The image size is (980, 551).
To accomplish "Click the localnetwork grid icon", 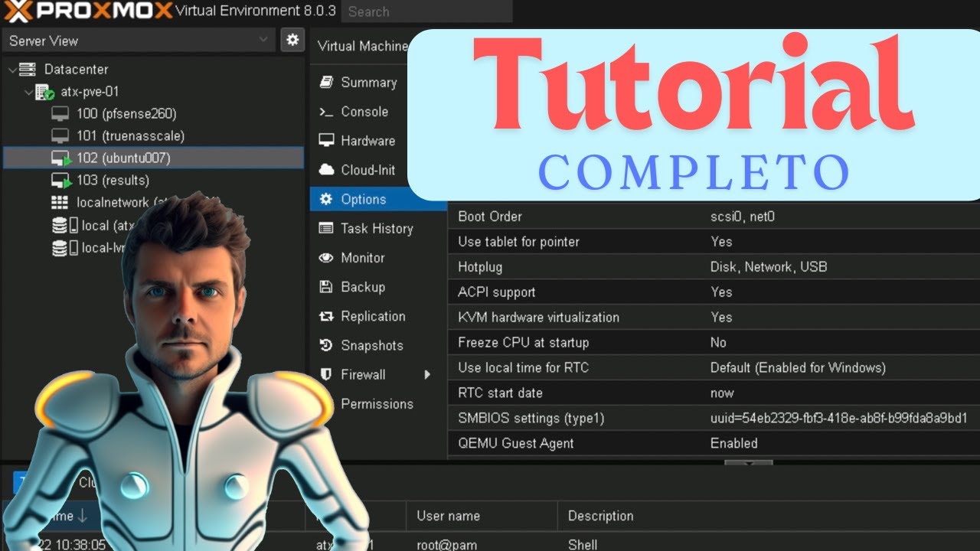I will click(x=60, y=203).
